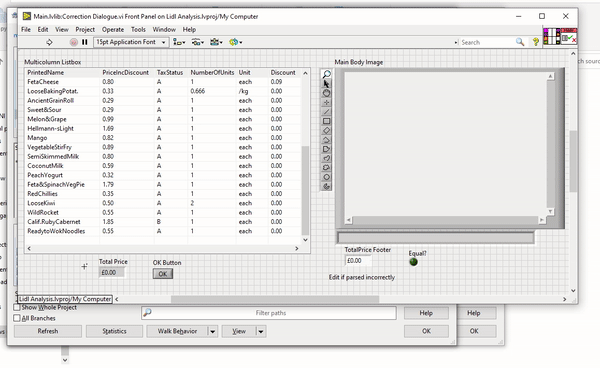Expand the Walk Behavior dropdown arrow

[x=213, y=331]
